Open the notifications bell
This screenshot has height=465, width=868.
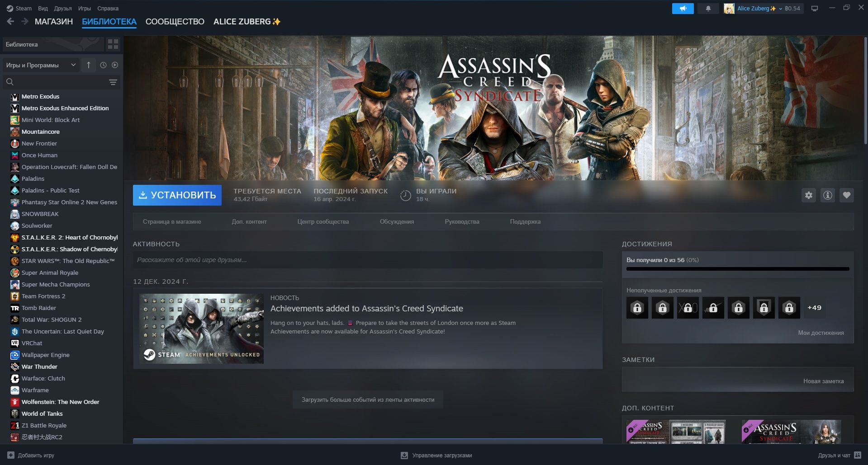click(x=708, y=8)
